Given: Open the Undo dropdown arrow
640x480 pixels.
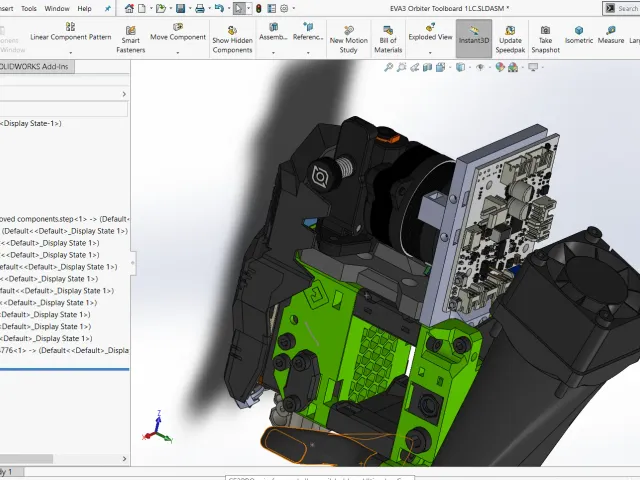Looking at the screenshot, I should [x=228, y=8].
